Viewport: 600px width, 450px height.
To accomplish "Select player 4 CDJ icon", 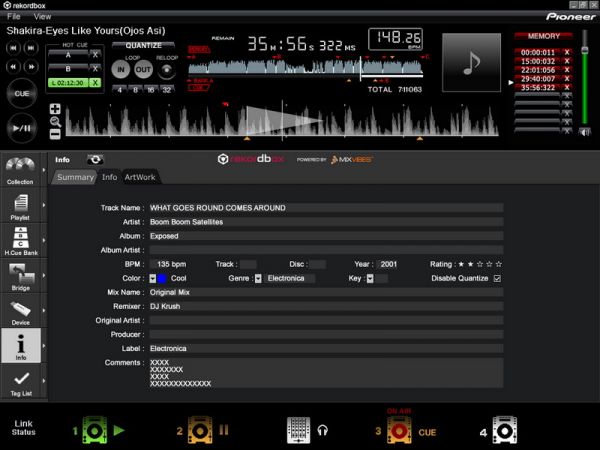I will coord(505,430).
